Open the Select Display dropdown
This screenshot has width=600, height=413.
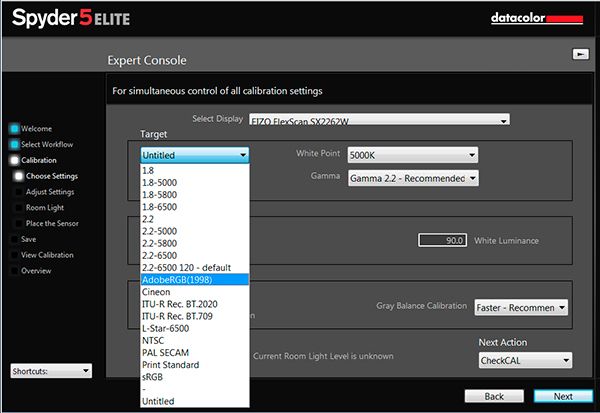[x=379, y=119]
